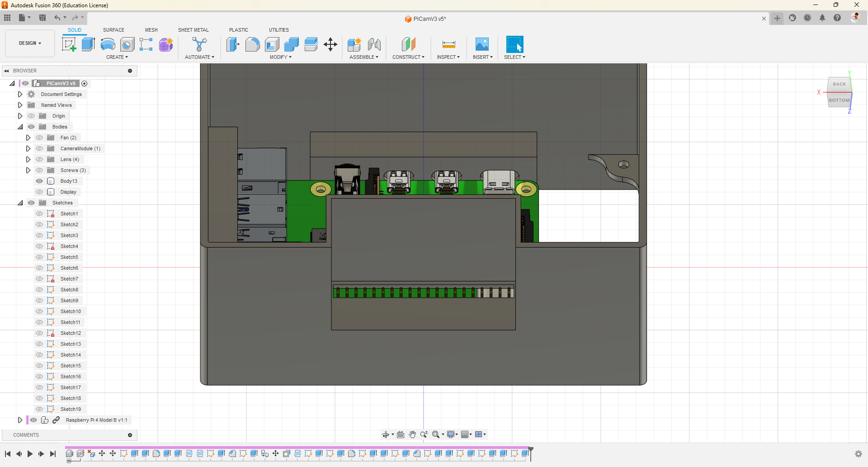Hide Body13 with its eye icon
868x467 pixels.
[x=39, y=181]
